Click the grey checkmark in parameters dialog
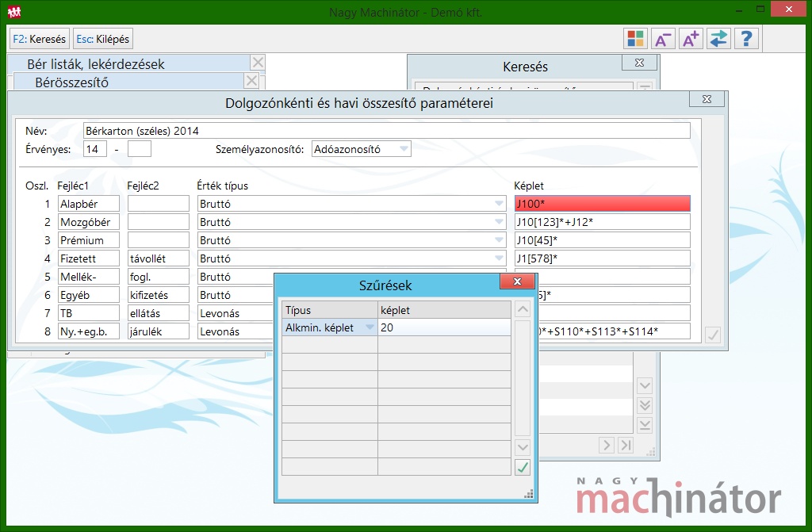The width and height of the screenshot is (812, 532). tap(713, 335)
